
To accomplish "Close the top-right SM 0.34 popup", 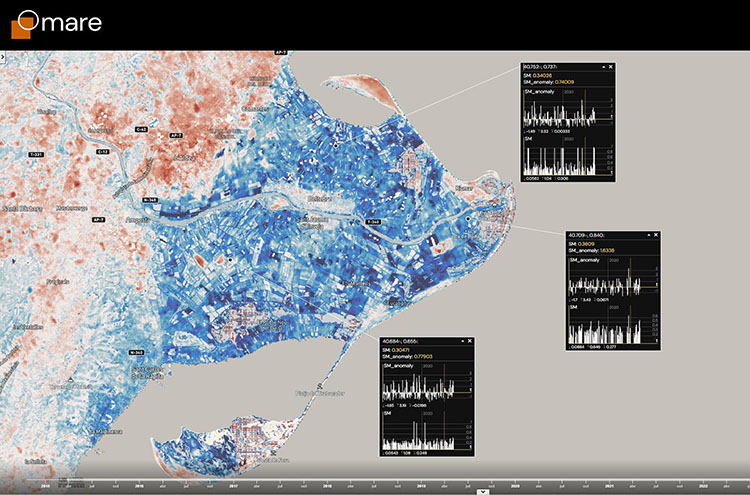I will click(x=611, y=67).
